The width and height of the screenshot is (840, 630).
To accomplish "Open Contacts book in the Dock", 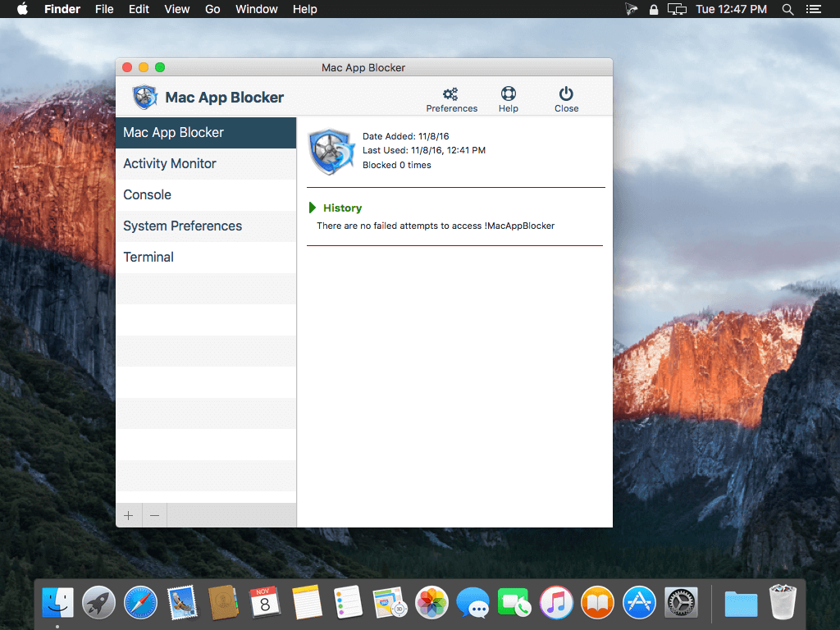I will (223, 602).
